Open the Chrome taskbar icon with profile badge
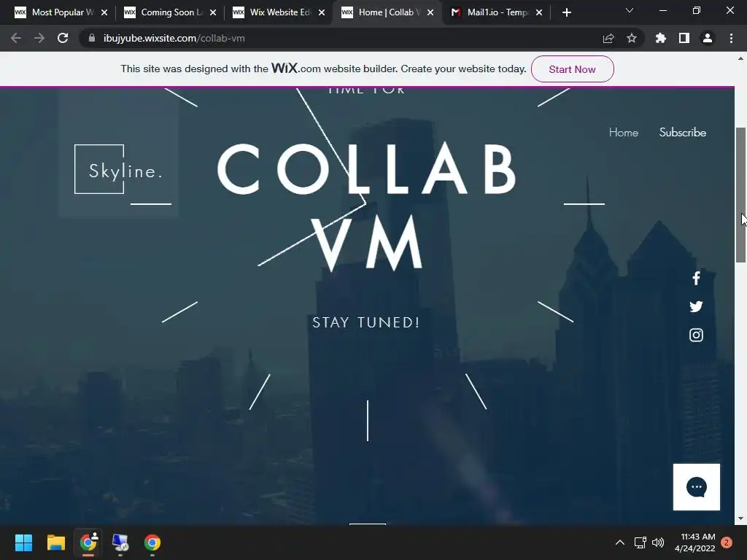 point(88,542)
